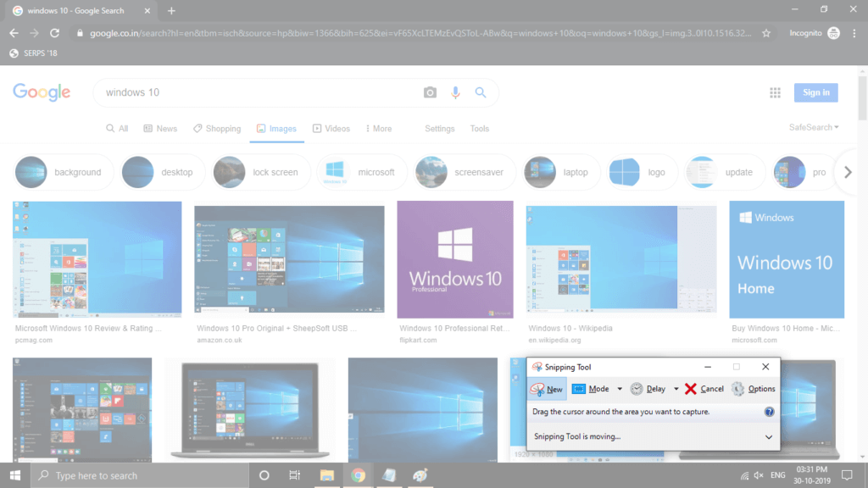Open the Mode button in Snipping Tool
Screen dimensions: 868x488
(590, 389)
